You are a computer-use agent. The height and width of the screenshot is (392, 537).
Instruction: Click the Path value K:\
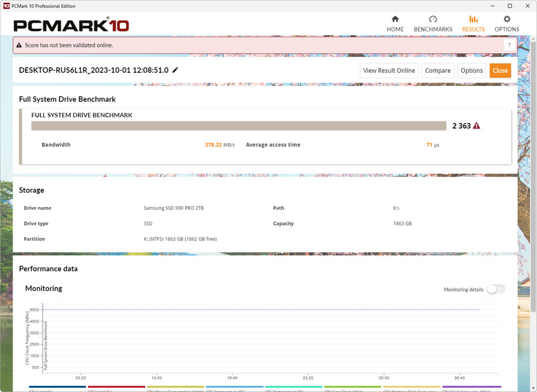[397, 208]
